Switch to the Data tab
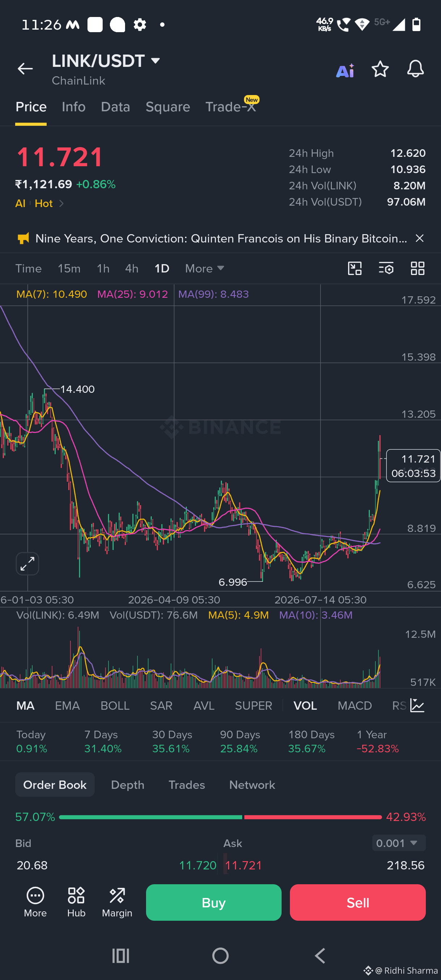The height and width of the screenshot is (980, 441). click(x=115, y=107)
